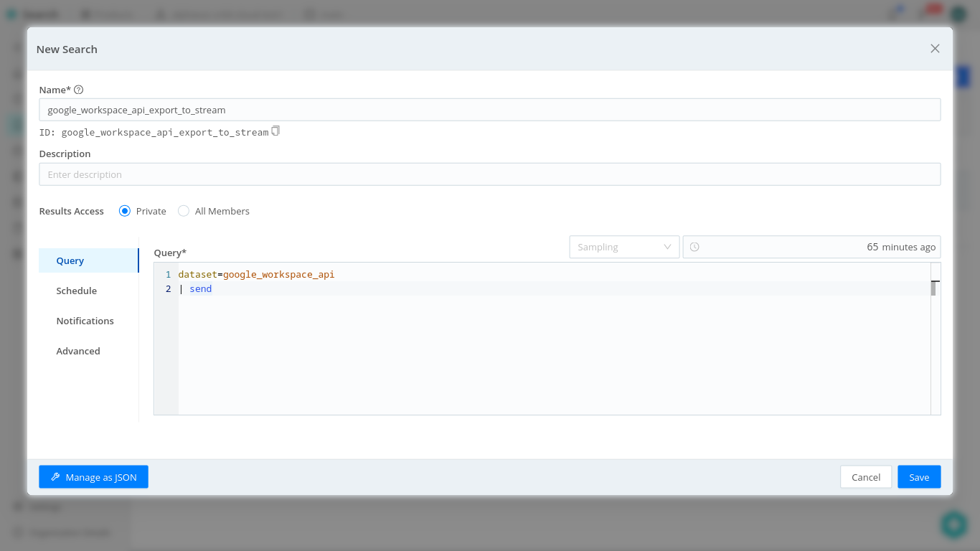Click the help icon beside the Name label
Screen dimensions: 980x551
click(x=78, y=89)
